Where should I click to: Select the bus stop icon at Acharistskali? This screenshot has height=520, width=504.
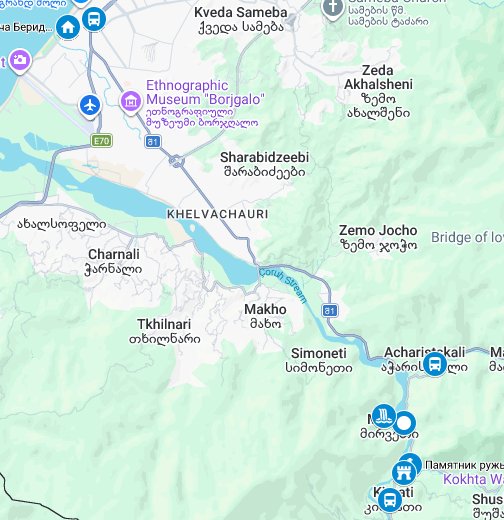435,364
